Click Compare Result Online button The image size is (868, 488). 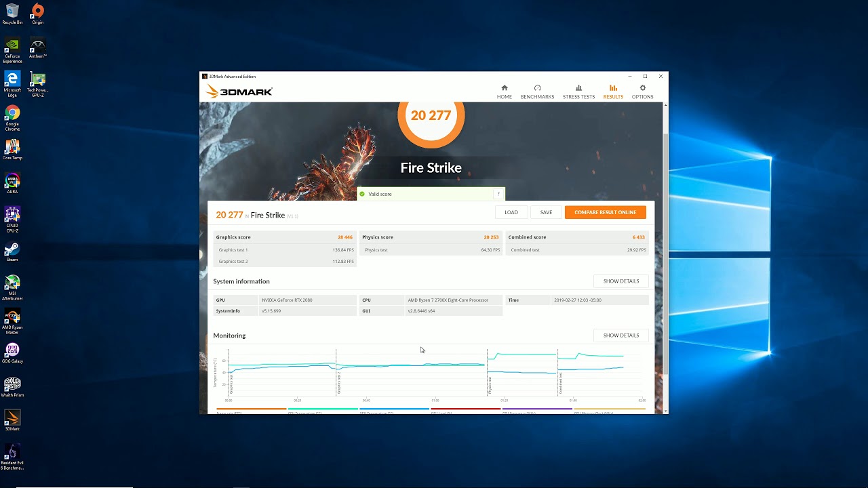[605, 212]
